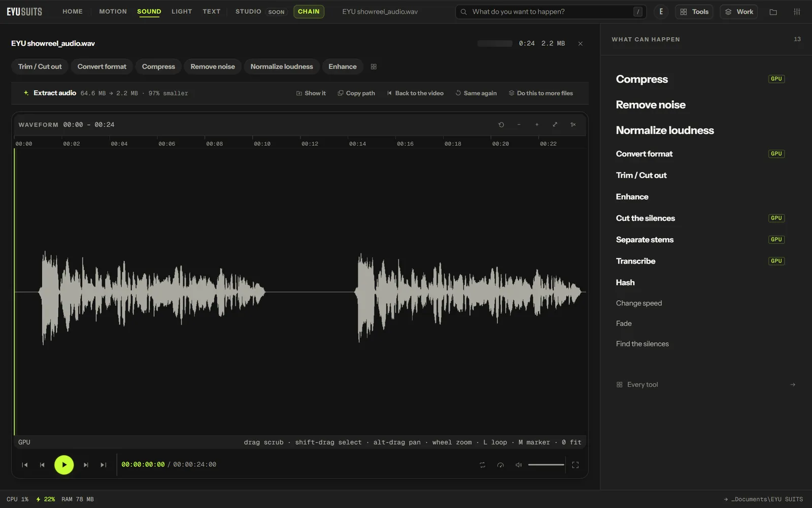The height and width of the screenshot is (508, 812).
Task: Zoom out the waveform with minus icon
Action: click(x=519, y=124)
